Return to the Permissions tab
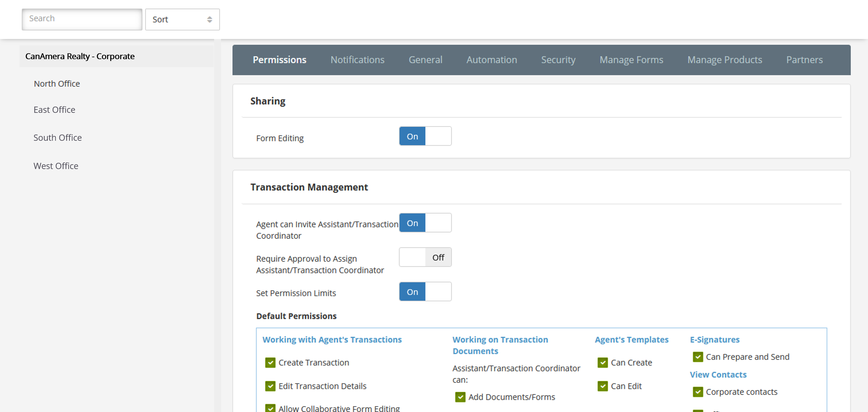This screenshot has width=868, height=412. point(279,60)
